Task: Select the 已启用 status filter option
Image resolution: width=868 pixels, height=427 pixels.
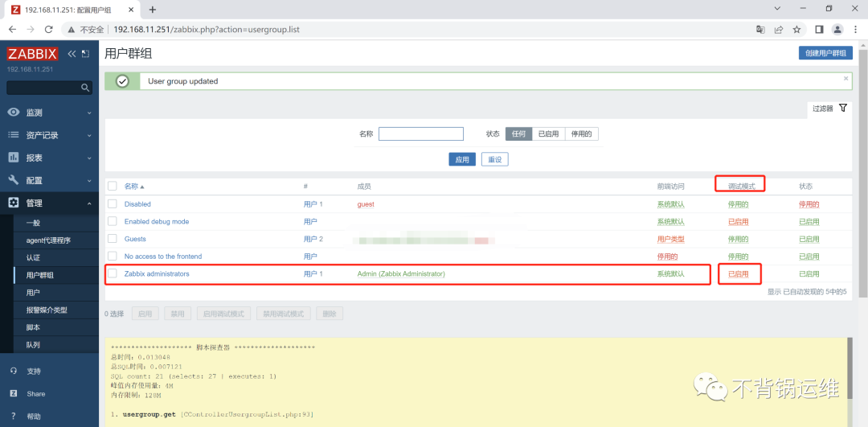Action: [x=549, y=134]
